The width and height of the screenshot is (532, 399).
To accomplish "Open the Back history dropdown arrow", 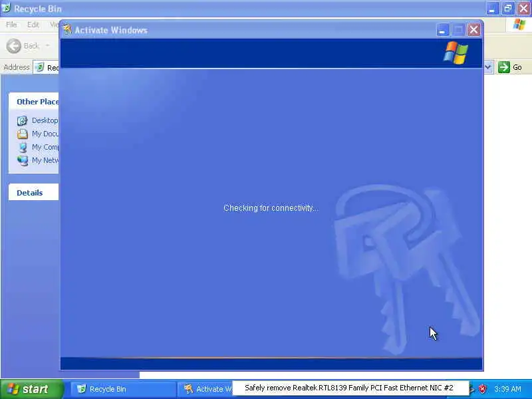I will [x=47, y=46].
